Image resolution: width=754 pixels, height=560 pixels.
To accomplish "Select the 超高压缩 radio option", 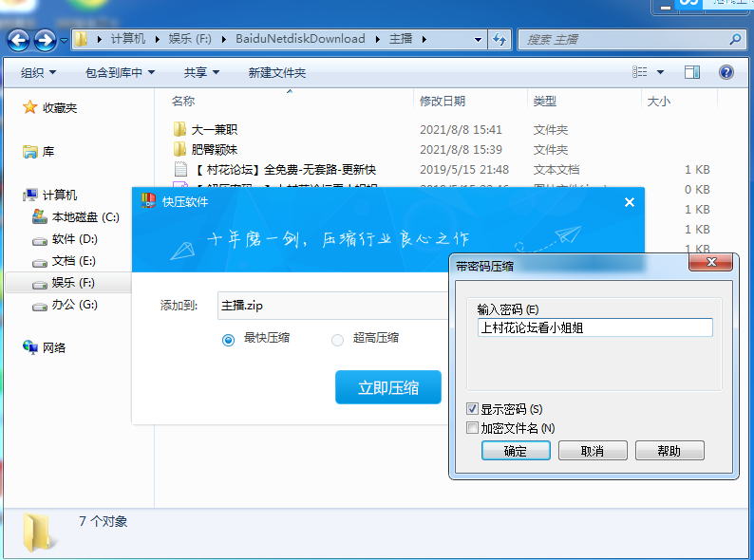I will [x=338, y=339].
